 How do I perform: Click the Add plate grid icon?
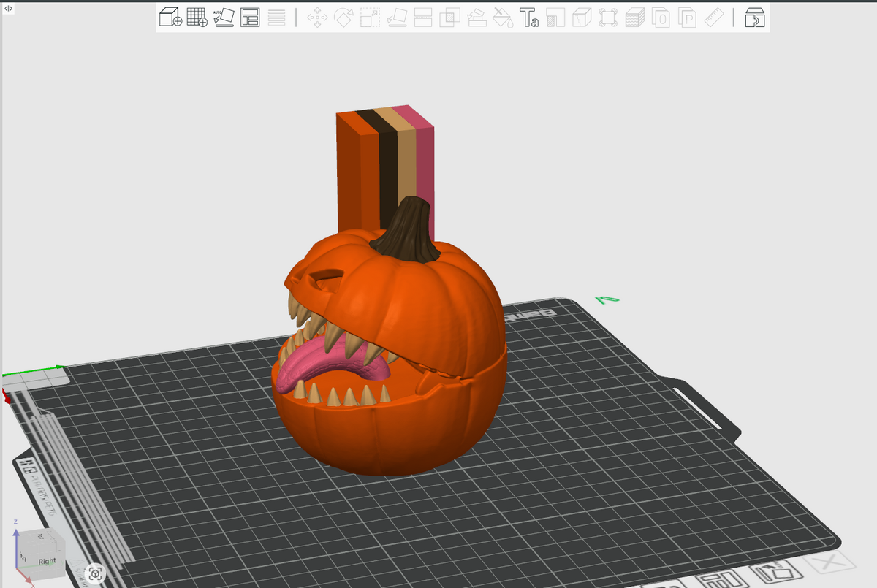pos(197,18)
